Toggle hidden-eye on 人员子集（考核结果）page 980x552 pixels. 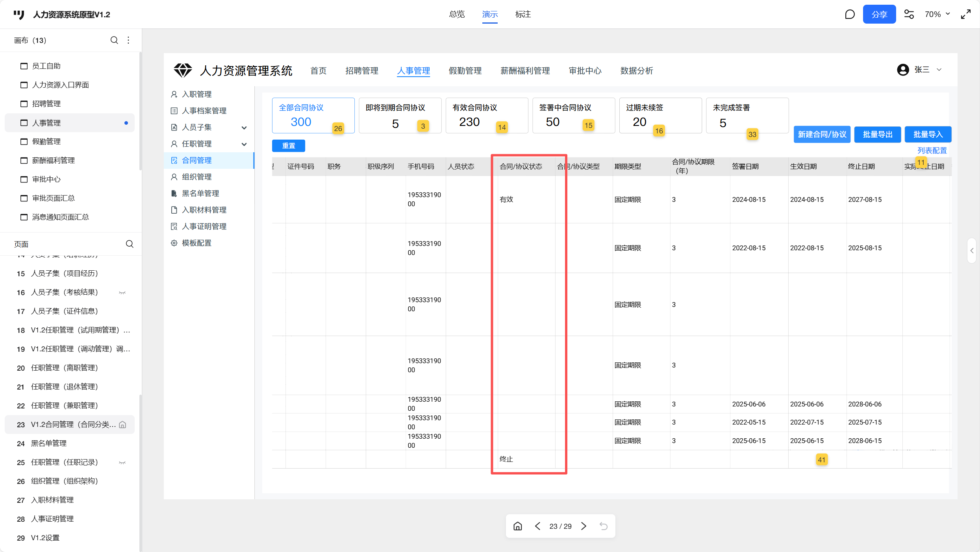122,292
